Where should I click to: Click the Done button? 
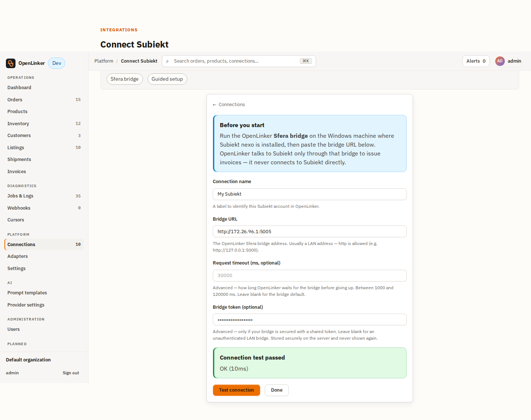click(277, 390)
